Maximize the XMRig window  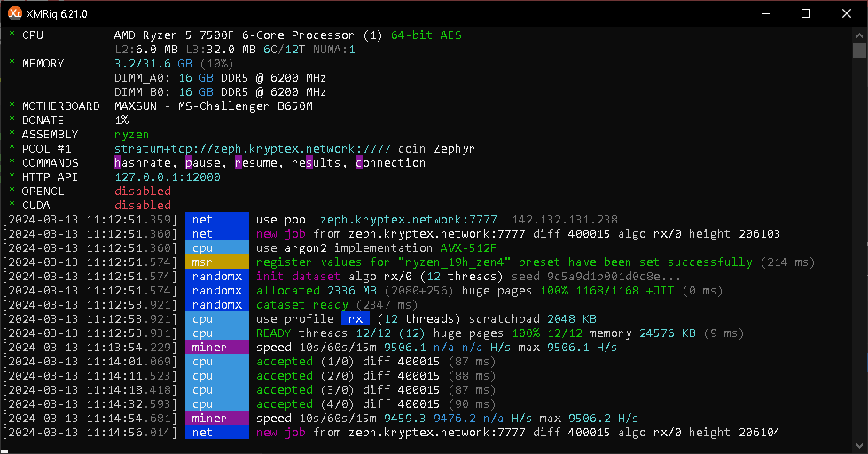(806, 13)
